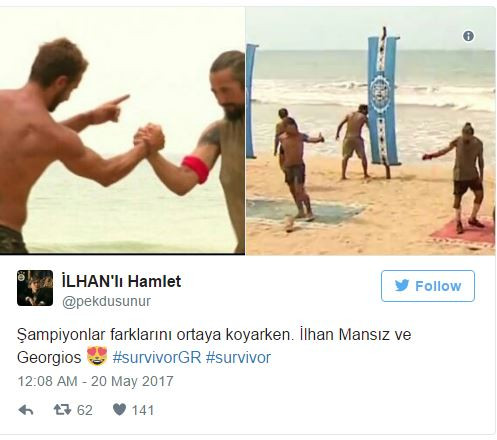Image resolution: width=497 pixels, height=440 pixels.
Task: Open the tweet timestamp 20 May 2017
Action: pos(95,381)
